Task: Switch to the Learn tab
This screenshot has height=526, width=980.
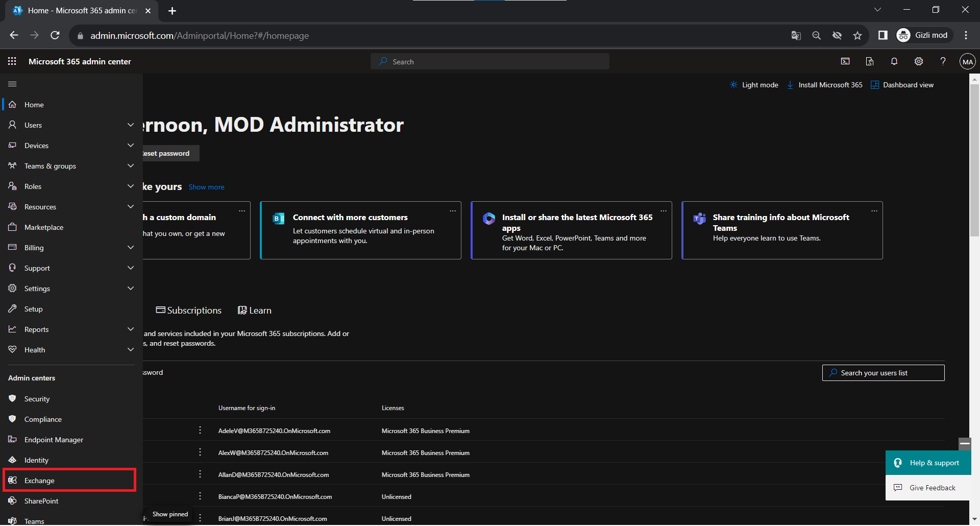Action: click(255, 310)
